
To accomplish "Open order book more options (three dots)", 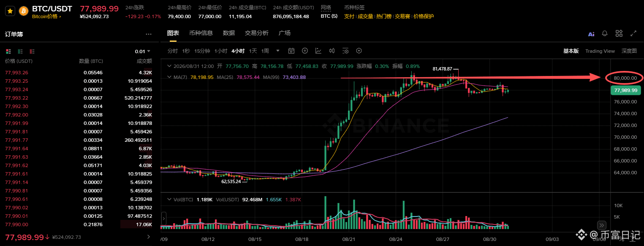I will coord(148,34).
